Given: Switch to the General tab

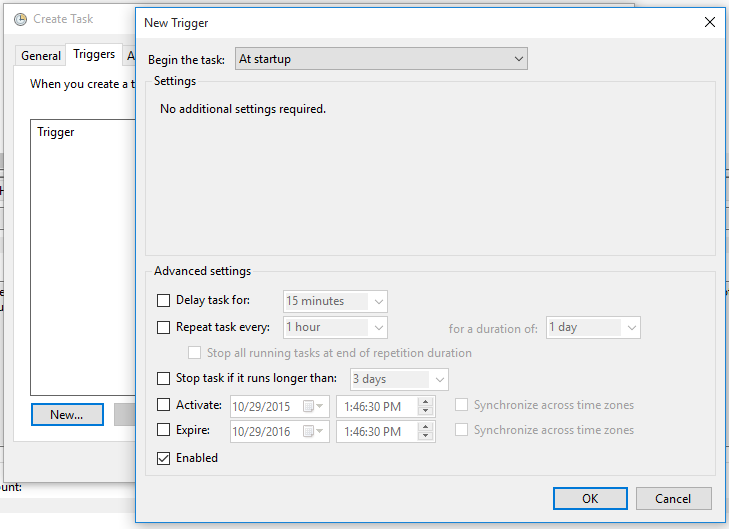Looking at the screenshot, I should click(x=41, y=56).
